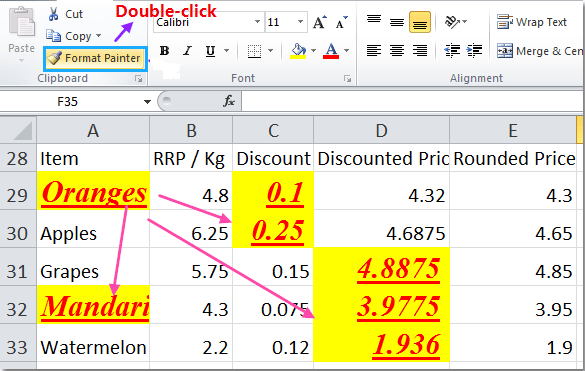Click the Cut scissors icon
The height and width of the screenshot is (371, 585).
[53, 14]
